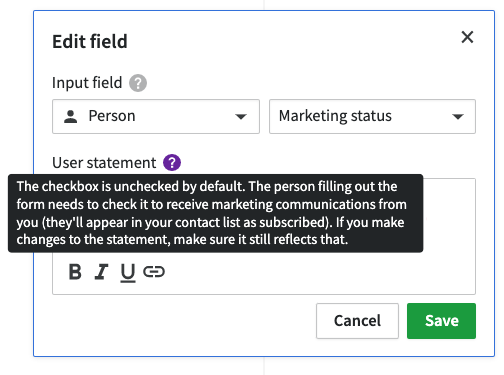Click the tooltip about the unchecked checkbox
Image resolution: width=504 pixels, height=375 pixels.
[x=215, y=213]
